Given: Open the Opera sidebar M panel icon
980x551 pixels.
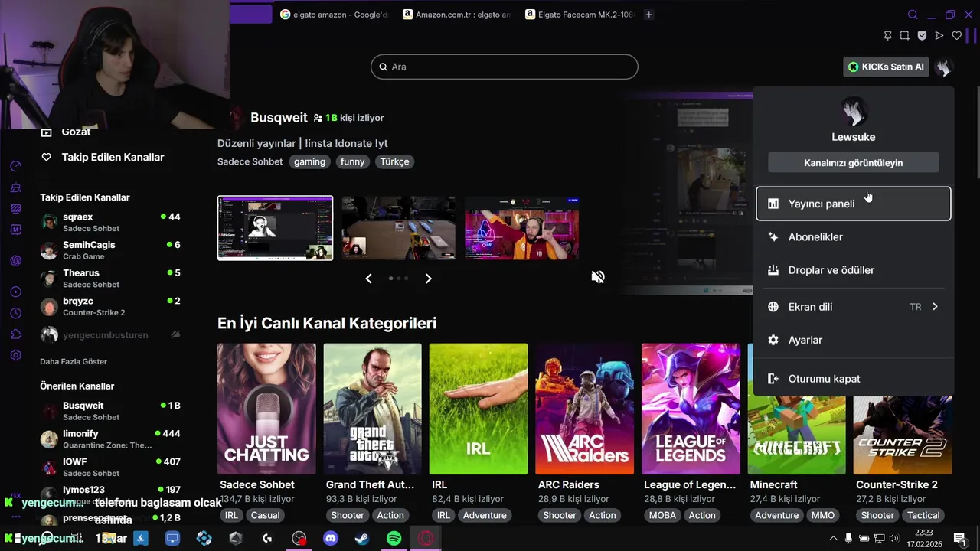Looking at the screenshot, I should point(16,229).
